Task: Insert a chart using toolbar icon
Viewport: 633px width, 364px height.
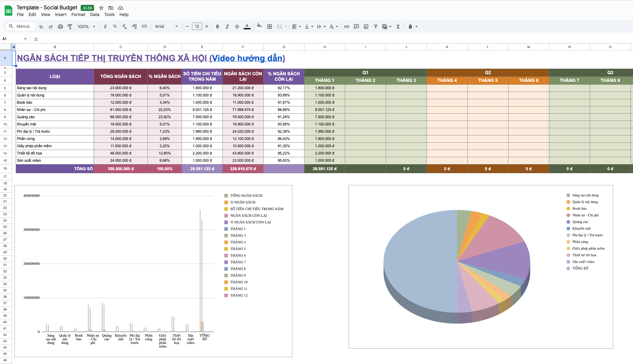Action: click(366, 27)
